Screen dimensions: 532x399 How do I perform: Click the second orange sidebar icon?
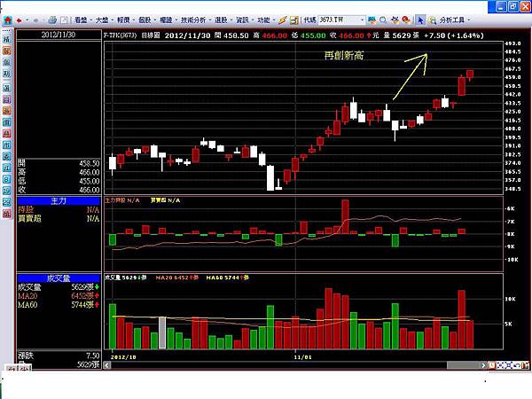click(6, 51)
